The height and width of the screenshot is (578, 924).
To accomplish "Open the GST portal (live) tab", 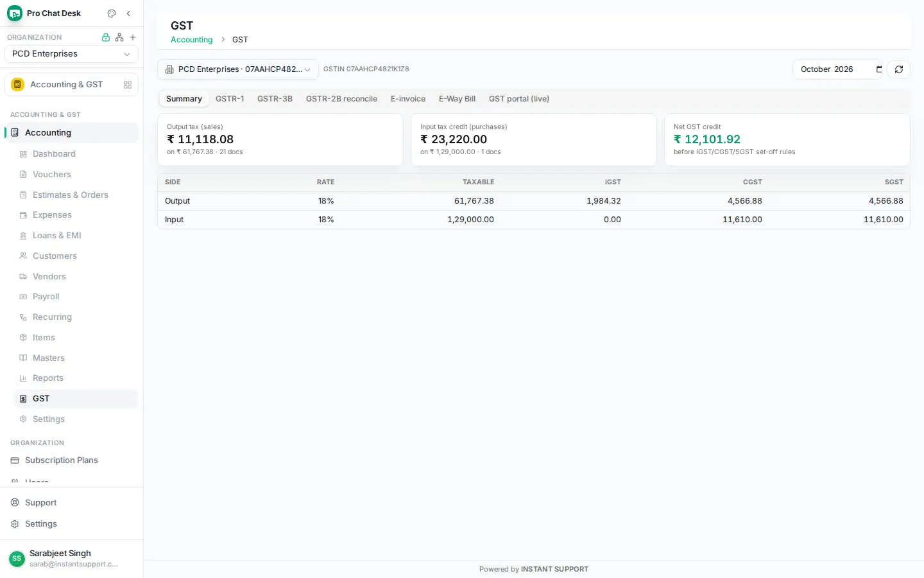I will pyautogui.click(x=519, y=99).
